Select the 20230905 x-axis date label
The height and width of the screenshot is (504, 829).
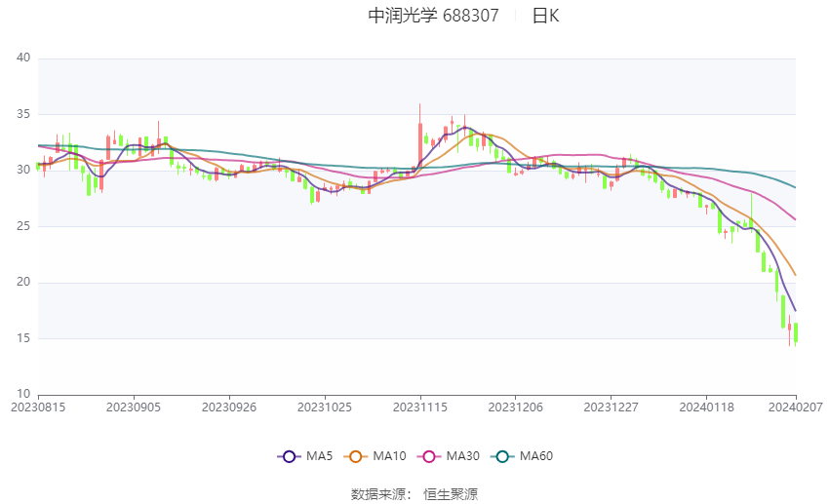tap(134, 407)
